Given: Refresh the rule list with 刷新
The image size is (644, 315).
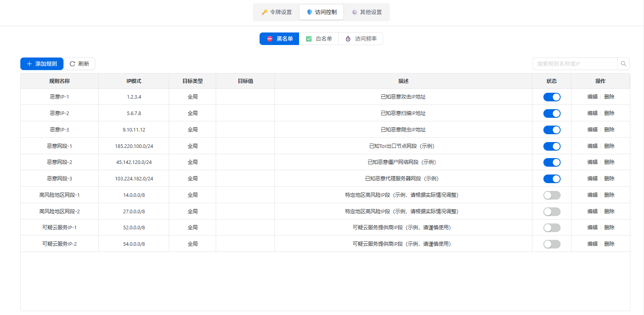Looking at the screenshot, I should click(79, 64).
